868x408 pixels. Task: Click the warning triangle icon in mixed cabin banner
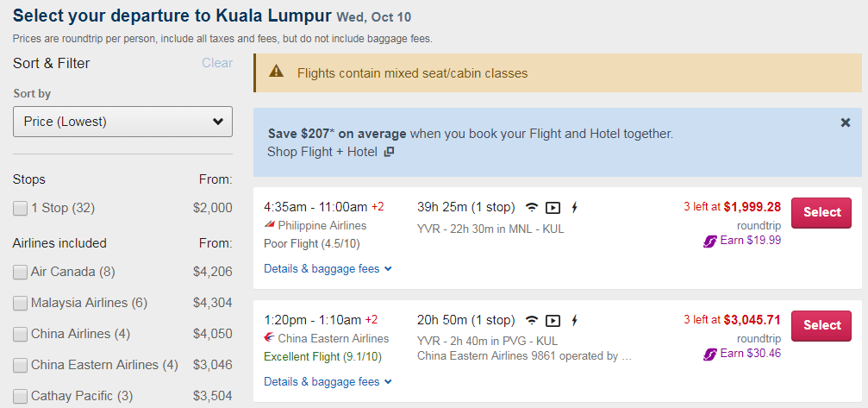click(x=276, y=72)
